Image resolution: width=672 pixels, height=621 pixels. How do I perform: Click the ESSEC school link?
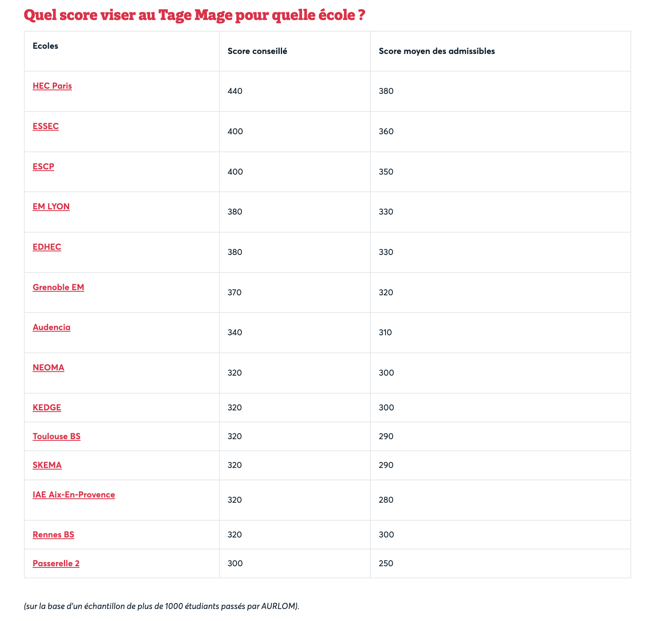[46, 126]
